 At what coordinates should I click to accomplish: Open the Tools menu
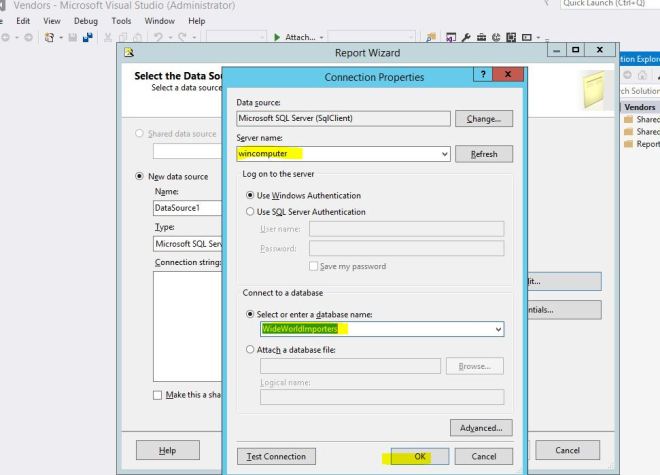121,20
